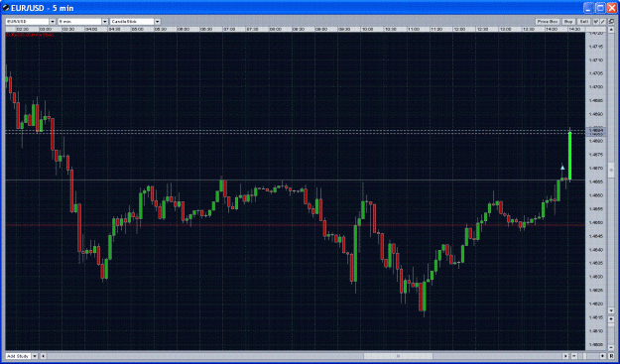Click the Buy button
620x364 pixels.
coord(568,22)
